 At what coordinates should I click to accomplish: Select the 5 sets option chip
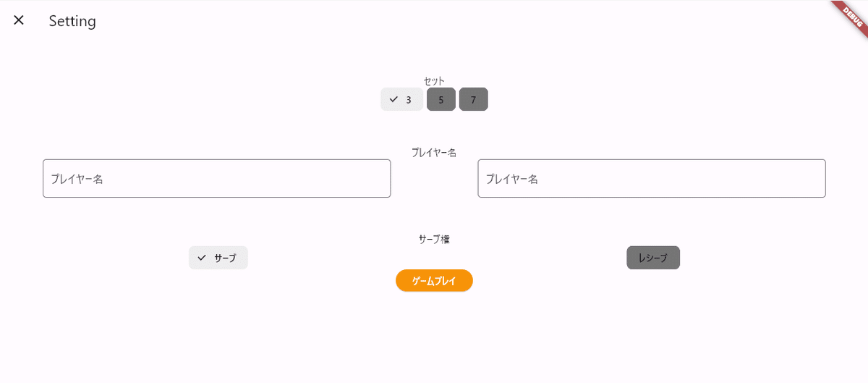click(x=441, y=99)
